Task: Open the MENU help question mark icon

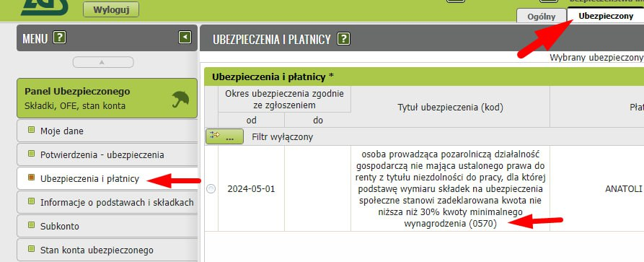Action: (60, 38)
